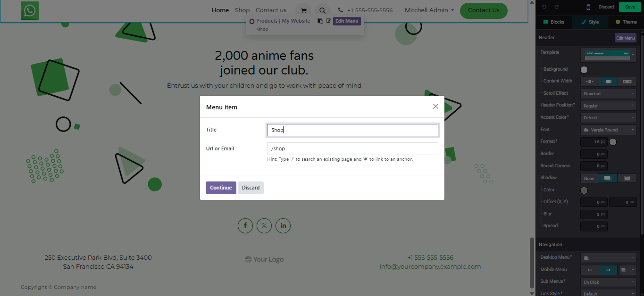
Task: Close the Menu item dialog
Action: pos(435,107)
